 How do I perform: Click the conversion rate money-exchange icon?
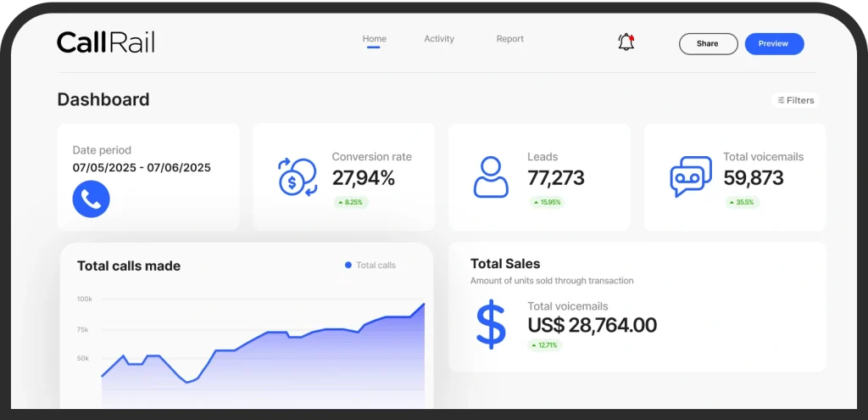tap(298, 176)
